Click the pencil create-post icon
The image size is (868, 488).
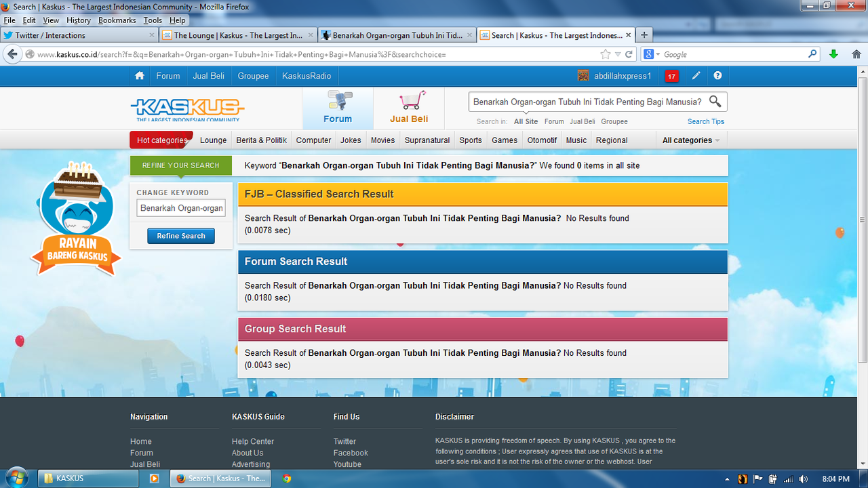coord(696,76)
